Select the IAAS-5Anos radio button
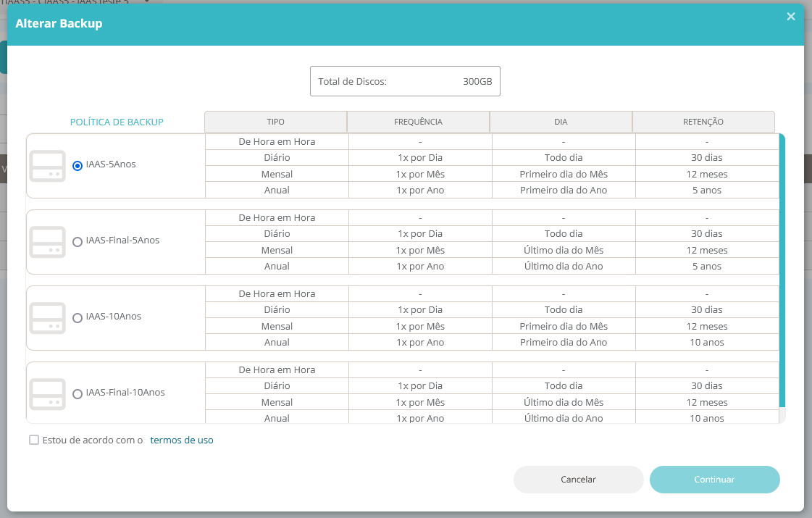The height and width of the screenshot is (518, 812). coord(78,166)
